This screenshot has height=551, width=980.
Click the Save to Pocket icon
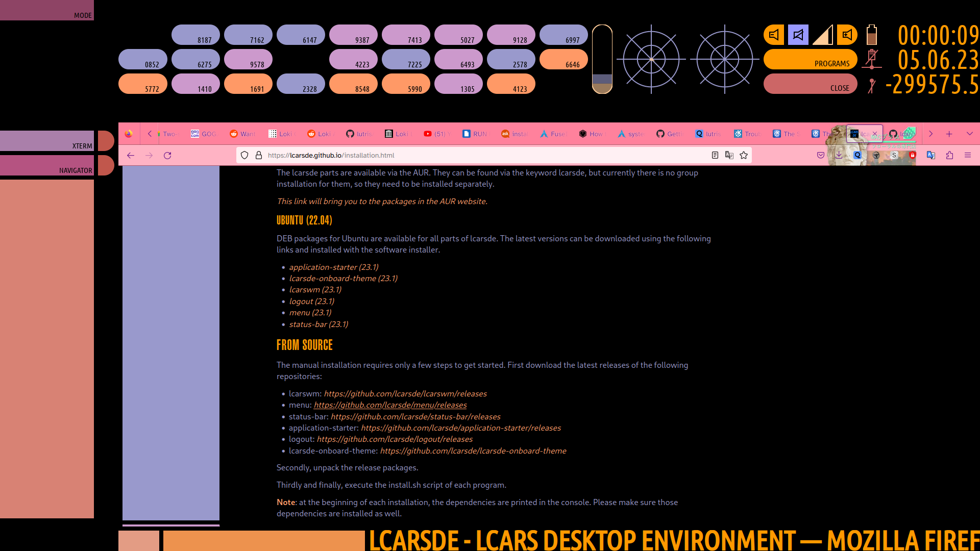point(821,155)
